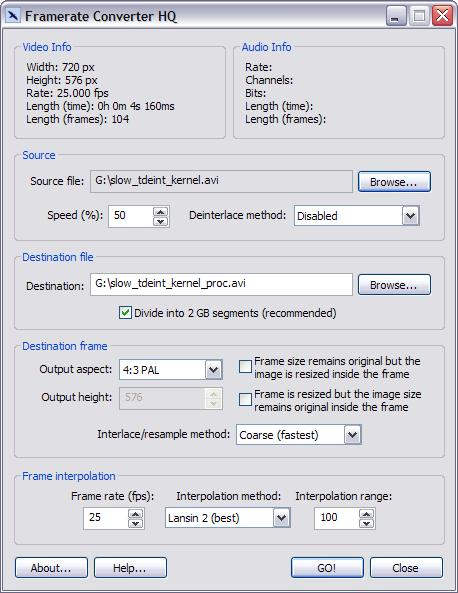This screenshot has height=593, width=458.
Task: Decrease Frame rate fps with down arrow
Action: pos(135,523)
